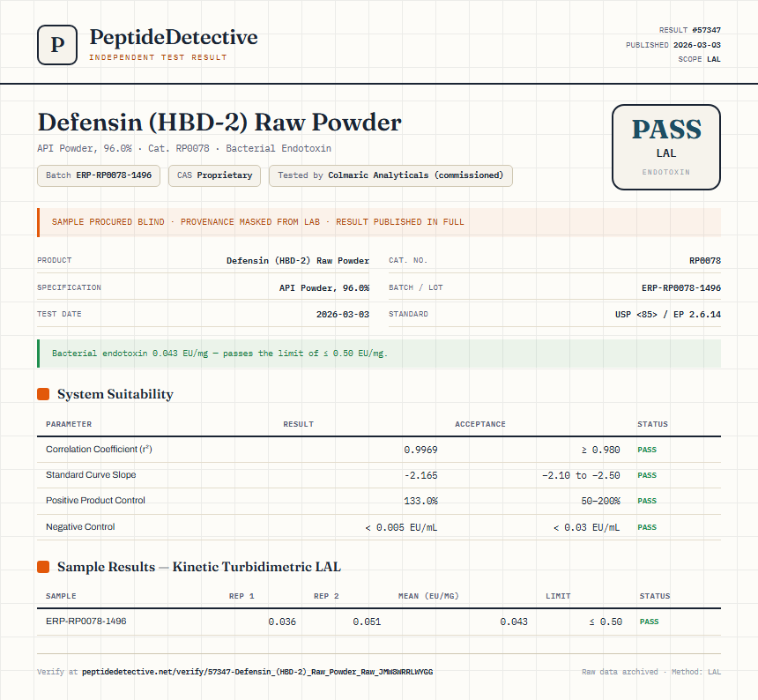Viewport: 758px width, 700px height.
Task: Click the ACCEPTANCE column header
Action: click(x=480, y=424)
